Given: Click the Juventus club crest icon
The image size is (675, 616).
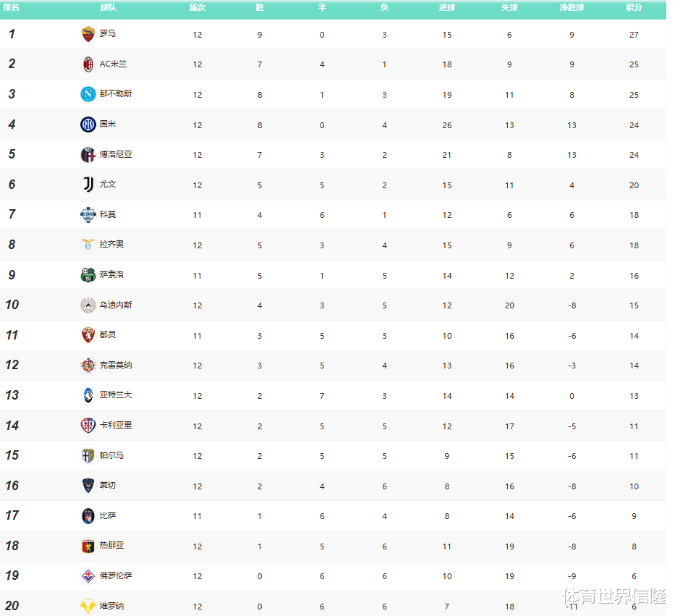Looking at the screenshot, I should pos(88,185).
